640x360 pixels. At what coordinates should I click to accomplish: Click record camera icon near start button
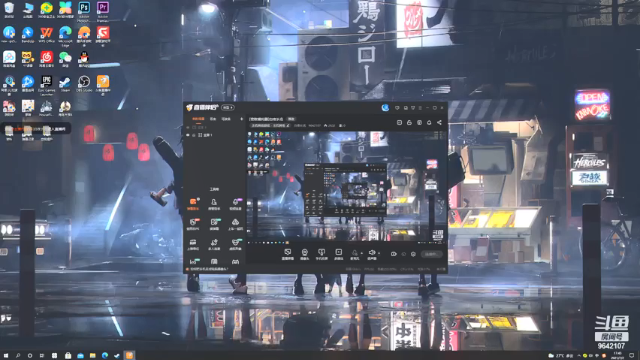coord(393,254)
